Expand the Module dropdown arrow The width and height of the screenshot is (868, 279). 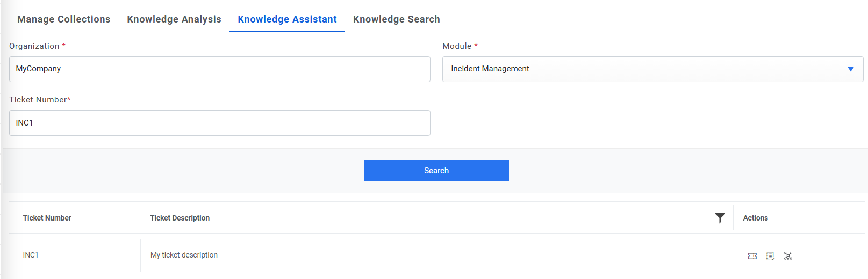pyautogui.click(x=851, y=69)
